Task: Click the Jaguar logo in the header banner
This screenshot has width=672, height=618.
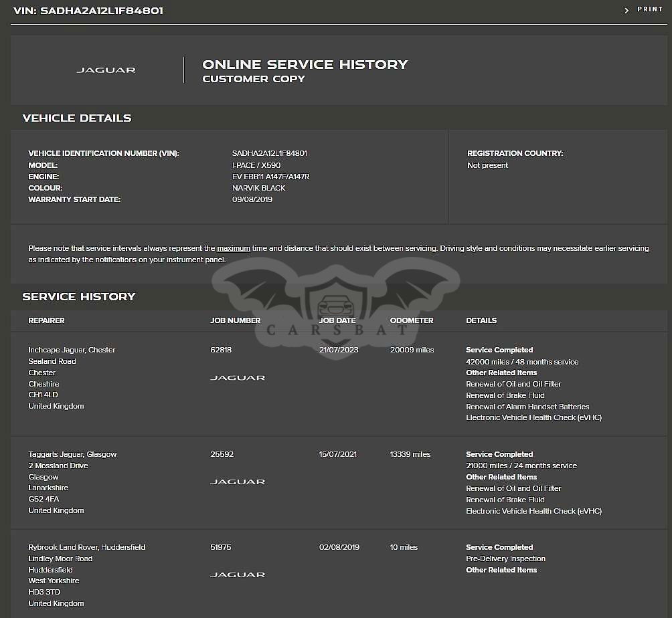Action: coord(106,70)
